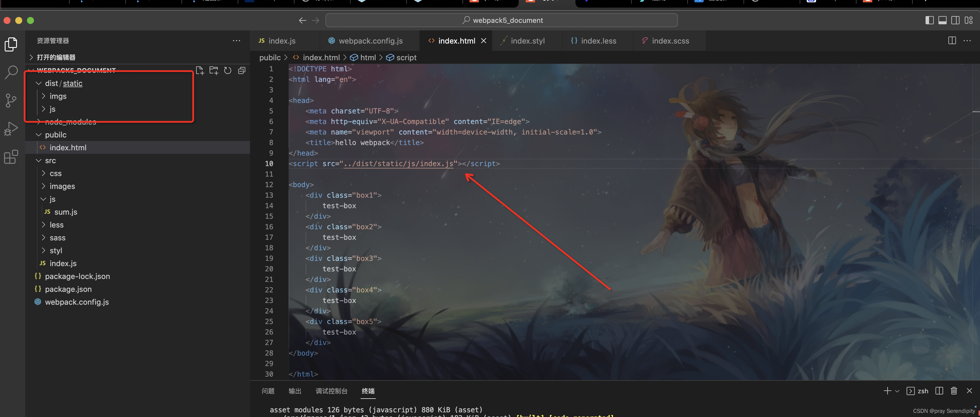Expand the 打开的编辑器 section
This screenshot has width=980, height=417.
(x=56, y=57)
